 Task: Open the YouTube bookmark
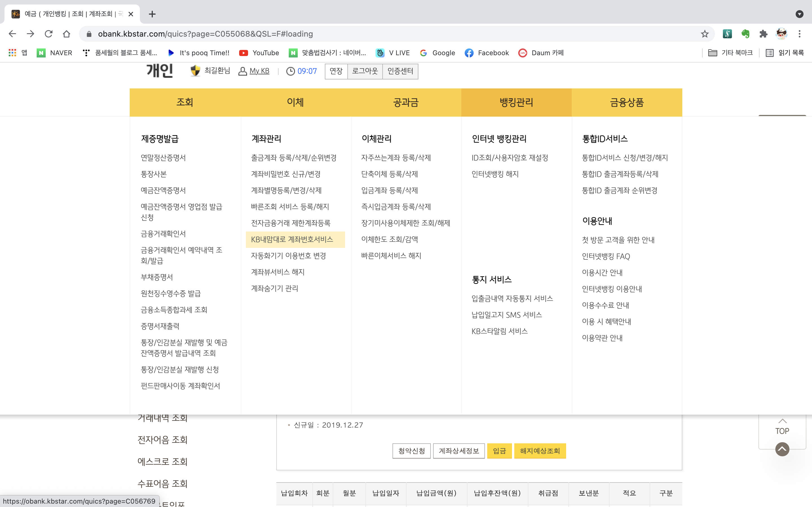pyautogui.click(x=259, y=53)
